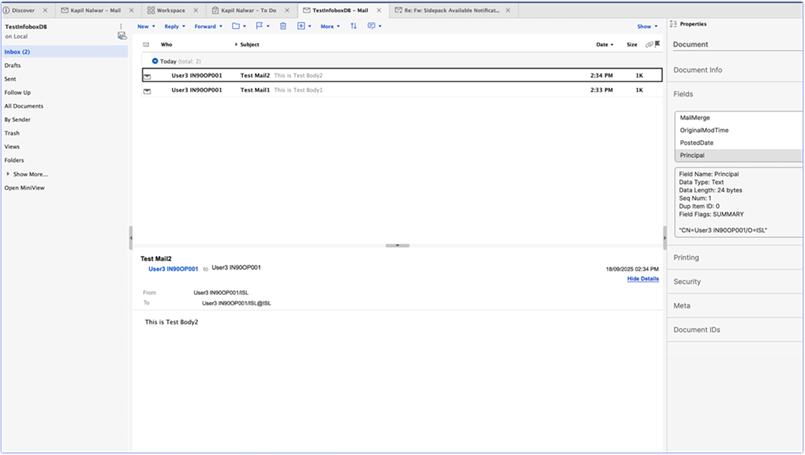Open the Follow Up view
Screen dimensions: 805x455
coord(17,92)
